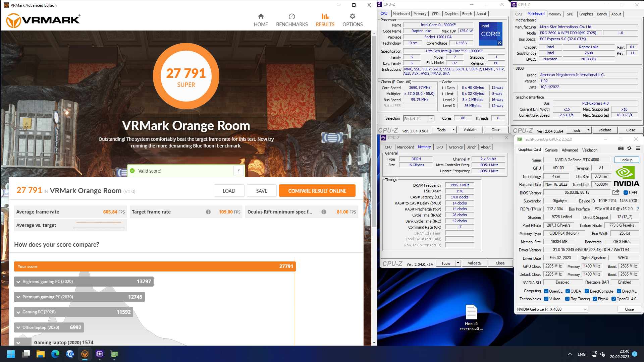Open the GPU selector dropdown in GPU-Z
This screenshot has height=362, width=644.
(552, 309)
